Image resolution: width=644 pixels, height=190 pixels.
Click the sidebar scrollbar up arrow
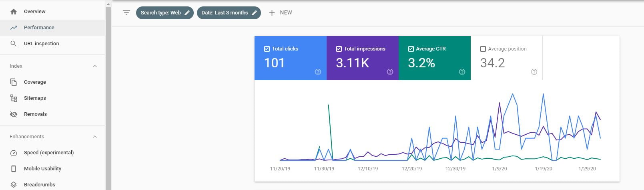tap(108, 4)
